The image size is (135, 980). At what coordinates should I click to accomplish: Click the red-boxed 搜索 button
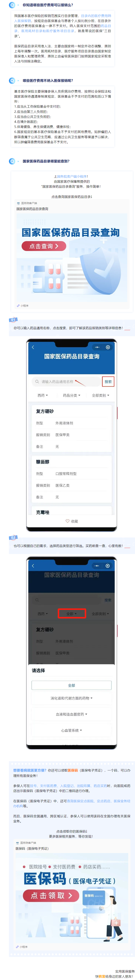pyautogui.click(x=108, y=381)
